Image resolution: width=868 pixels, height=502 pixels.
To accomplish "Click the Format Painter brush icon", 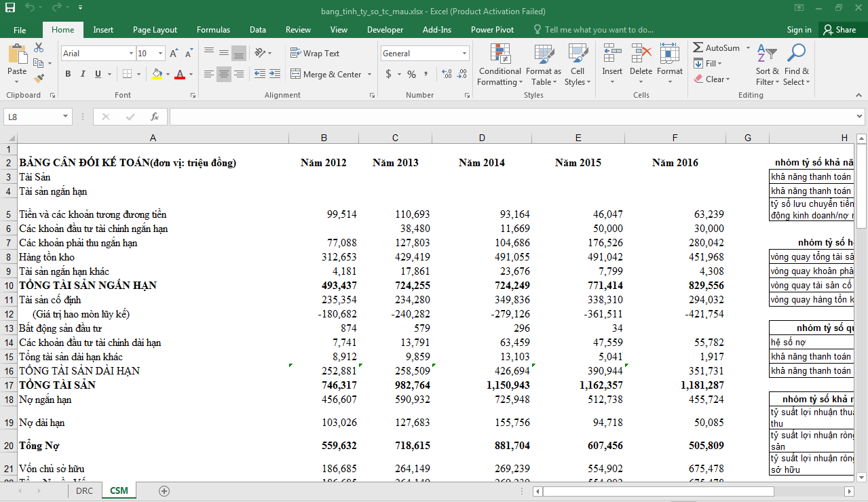I will point(39,79).
